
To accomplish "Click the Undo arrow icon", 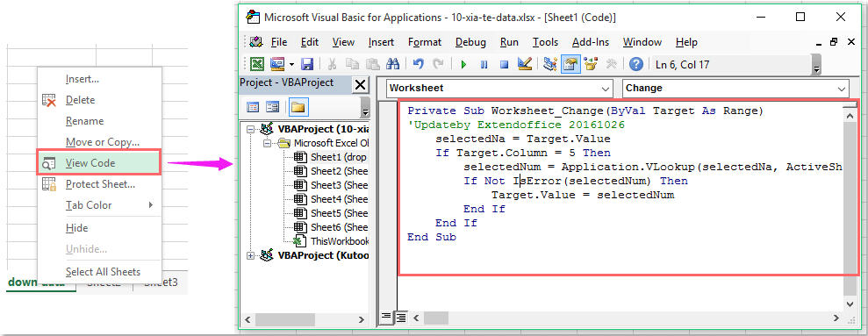I will 419,64.
